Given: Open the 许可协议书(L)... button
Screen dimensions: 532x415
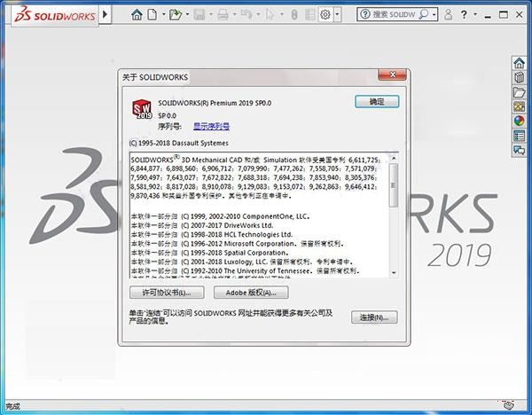Looking at the screenshot, I should tap(167, 293).
